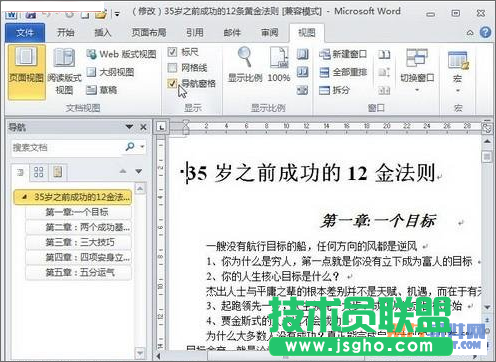Go to heading 第一章:一个目标
Image resolution: width=496 pixels, height=362 pixels.
click(x=79, y=212)
